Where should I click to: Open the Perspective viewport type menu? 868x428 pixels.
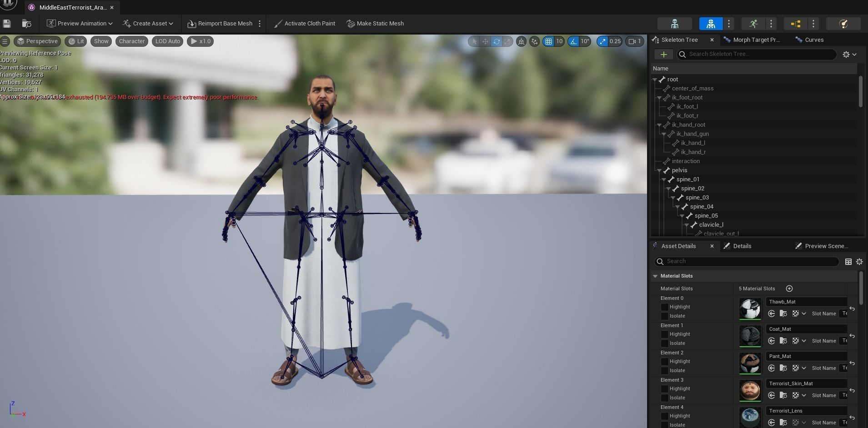click(37, 41)
